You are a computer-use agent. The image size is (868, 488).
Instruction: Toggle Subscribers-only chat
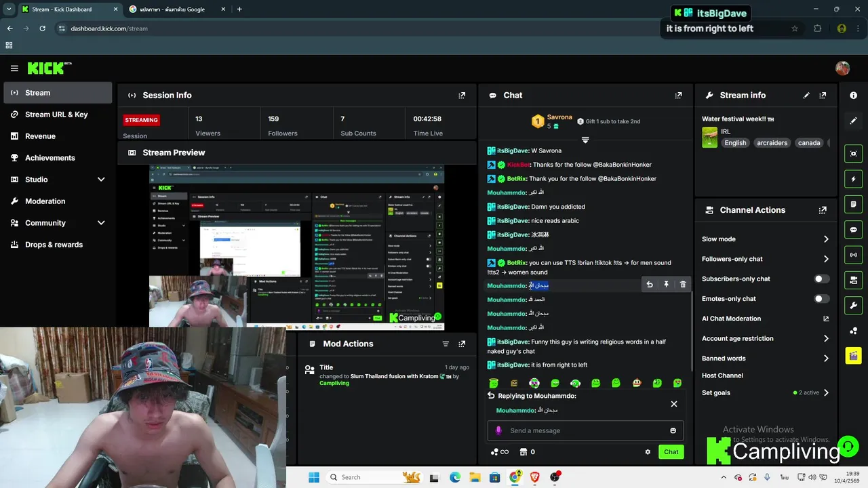(x=821, y=279)
